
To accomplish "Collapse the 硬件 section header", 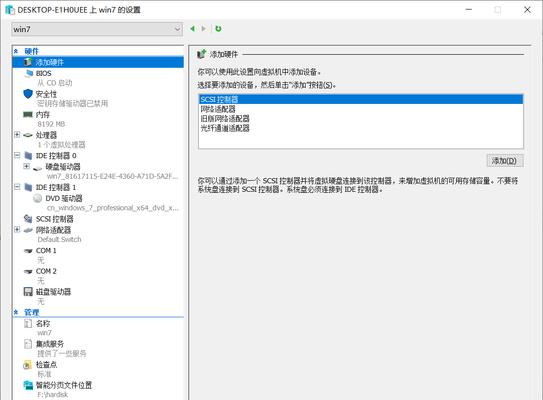I will [16, 51].
